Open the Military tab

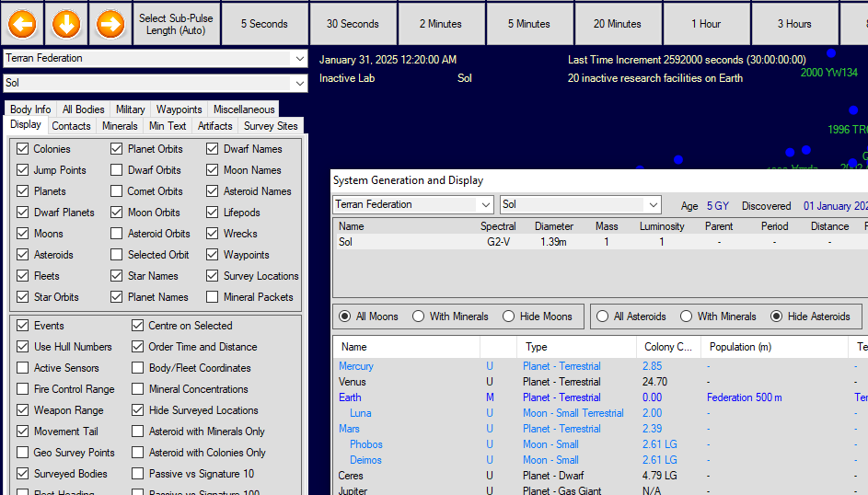click(x=130, y=109)
